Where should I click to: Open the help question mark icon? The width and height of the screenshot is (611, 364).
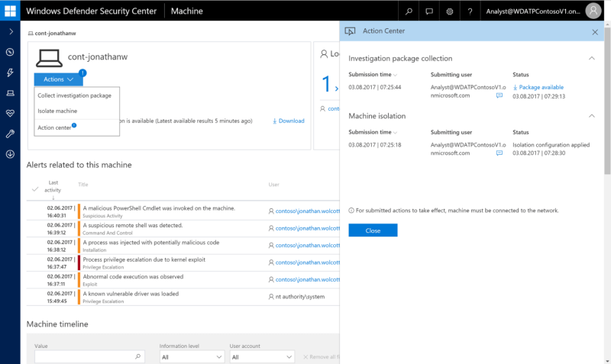click(x=470, y=11)
